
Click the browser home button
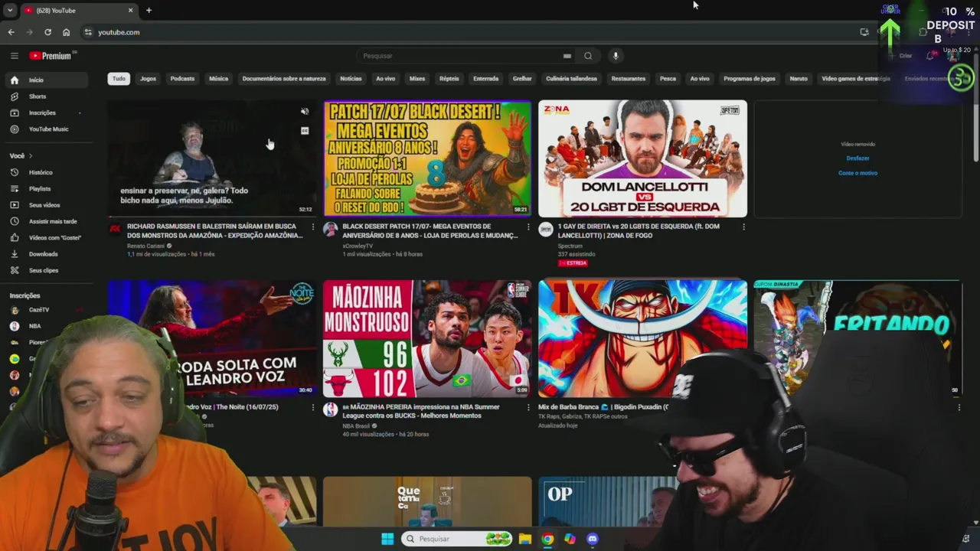pyautogui.click(x=66, y=32)
